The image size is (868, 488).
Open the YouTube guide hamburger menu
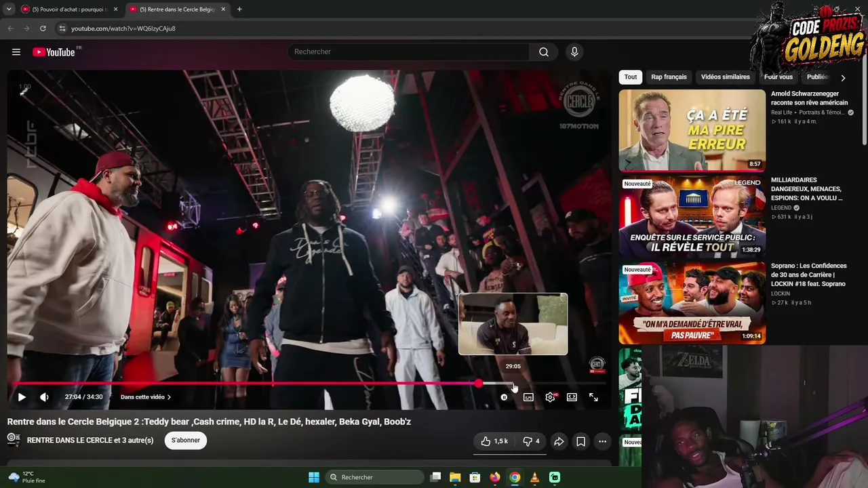click(x=16, y=52)
